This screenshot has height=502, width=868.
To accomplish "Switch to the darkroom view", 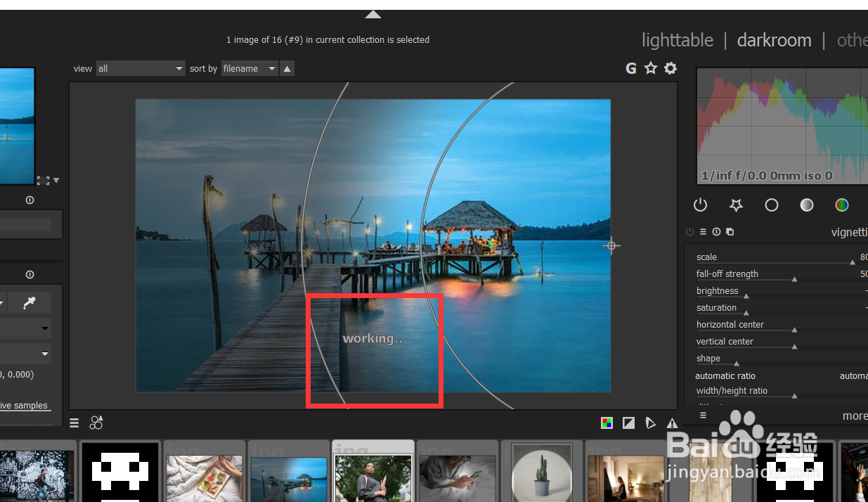I will (774, 40).
